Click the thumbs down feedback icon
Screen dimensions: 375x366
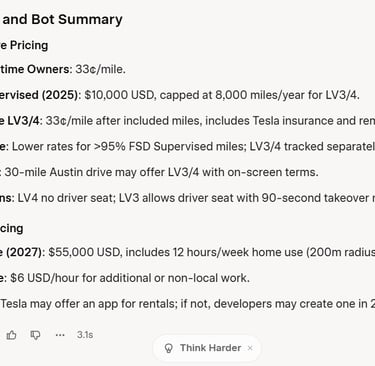pyautogui.click(x=35, y=335)
